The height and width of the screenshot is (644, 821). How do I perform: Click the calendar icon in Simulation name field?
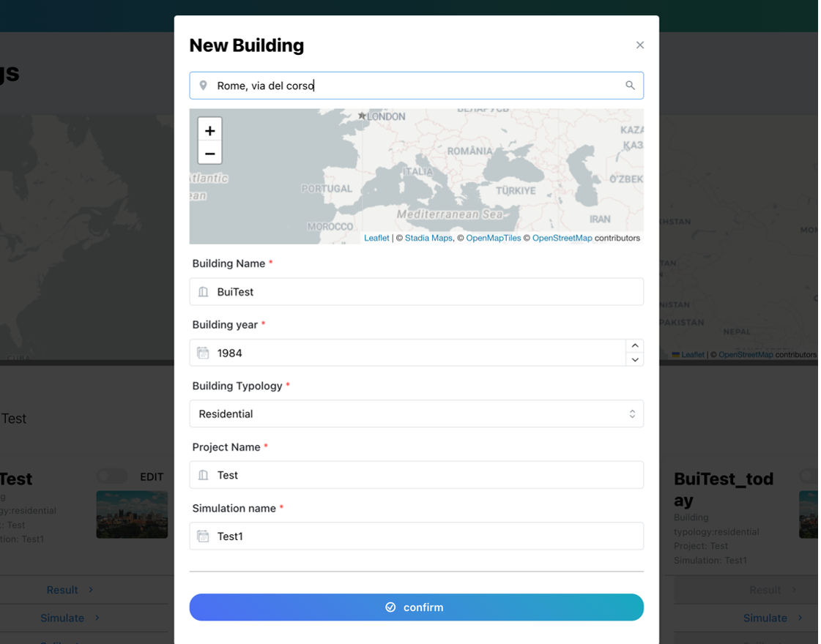pyautogui.click(x=204, y=536)
